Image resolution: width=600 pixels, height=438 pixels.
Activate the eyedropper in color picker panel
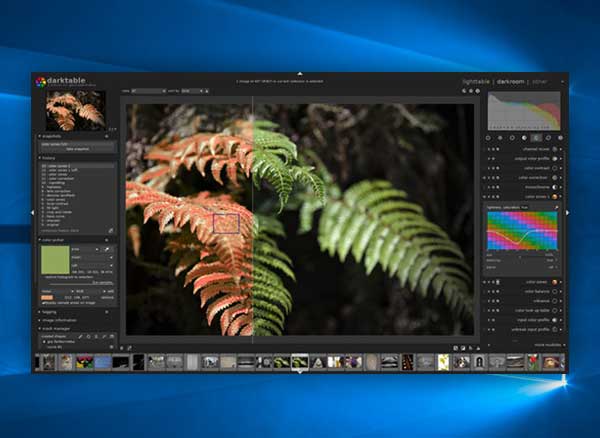pyautogui.click(x=108, y=249)
